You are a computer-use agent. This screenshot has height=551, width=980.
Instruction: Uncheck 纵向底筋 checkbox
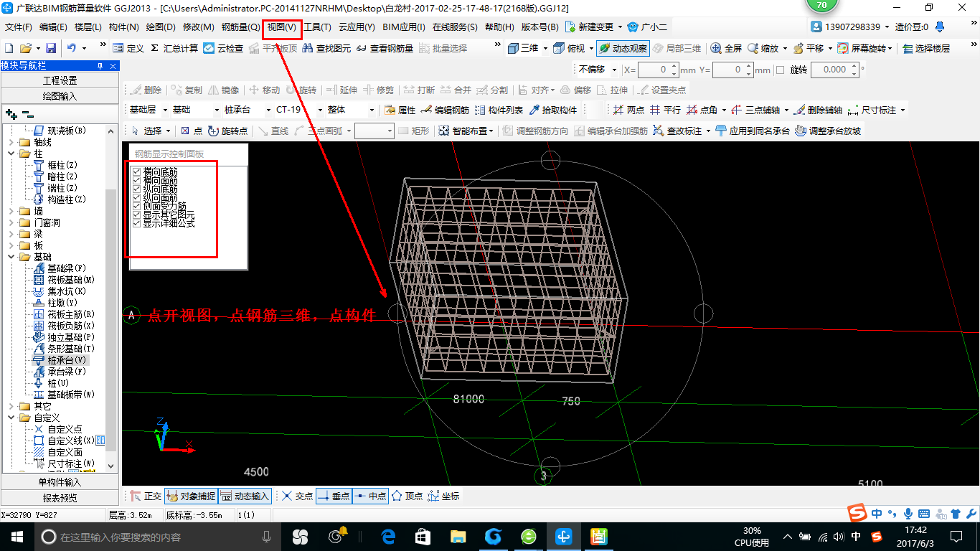point(136,189)
